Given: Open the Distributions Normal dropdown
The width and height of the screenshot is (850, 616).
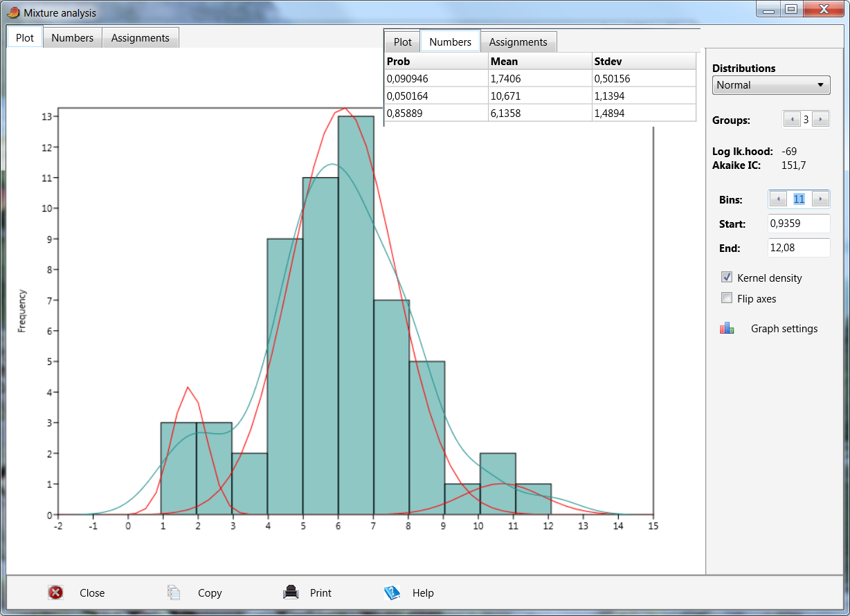Looking at the screenshot, I should coord(771,85).
